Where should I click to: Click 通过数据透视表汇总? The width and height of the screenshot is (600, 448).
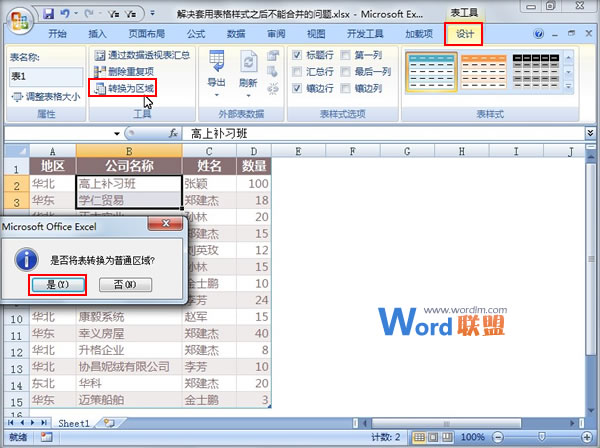142,55
